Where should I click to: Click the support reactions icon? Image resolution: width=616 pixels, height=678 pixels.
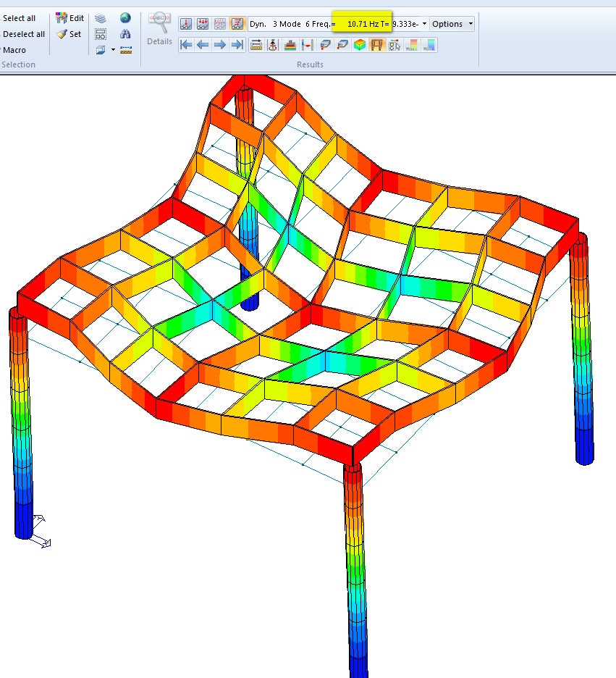point(273,44)
